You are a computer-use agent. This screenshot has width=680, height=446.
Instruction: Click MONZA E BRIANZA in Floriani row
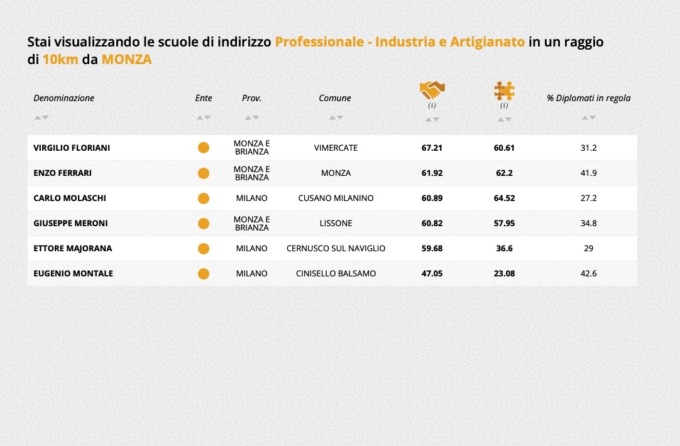[x=252, y=148]
